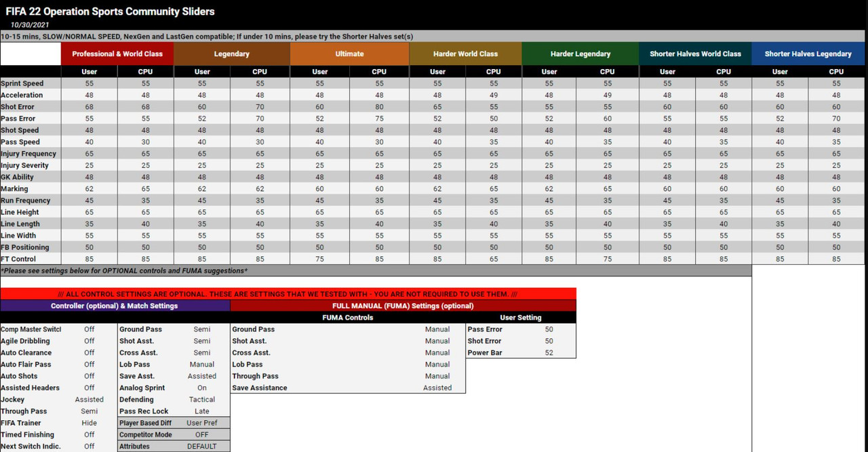Click the Timed Finishing label

(x=28, y=434)
